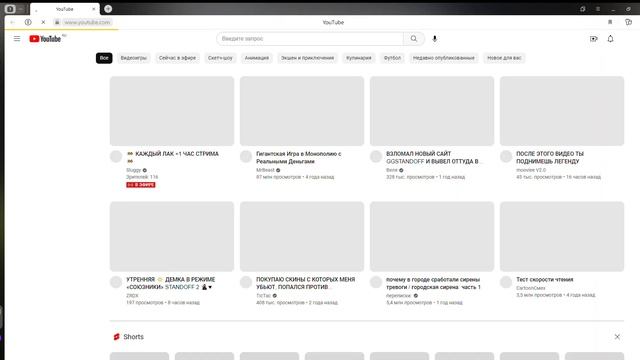Click the icon left of the browser menu
Viewport: 640px width, 360px height.
[x=582, y=9]
